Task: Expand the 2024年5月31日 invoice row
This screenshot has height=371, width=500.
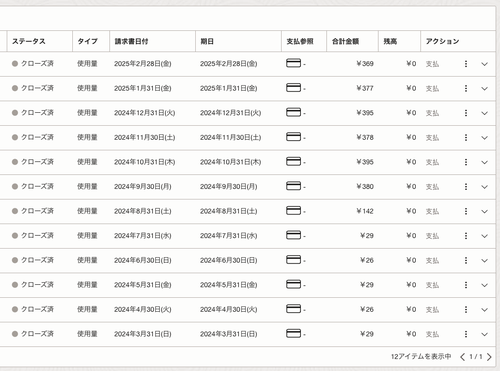Action: pyautogui.click(x=484, y=285)
